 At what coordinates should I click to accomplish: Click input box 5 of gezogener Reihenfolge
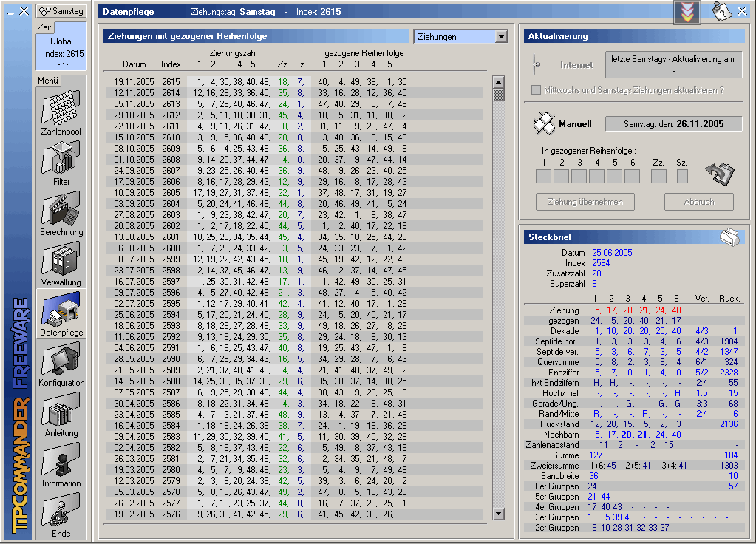pos(614,176)
